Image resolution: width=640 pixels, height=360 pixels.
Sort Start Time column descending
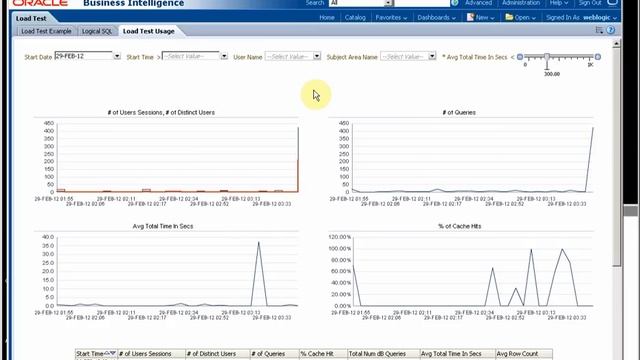pos(113,353)
